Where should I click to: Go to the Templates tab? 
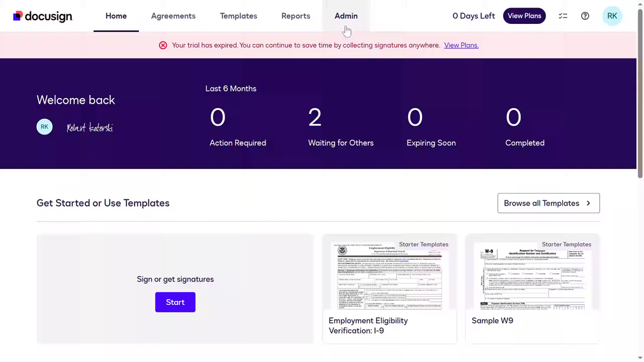click(238, 16)
